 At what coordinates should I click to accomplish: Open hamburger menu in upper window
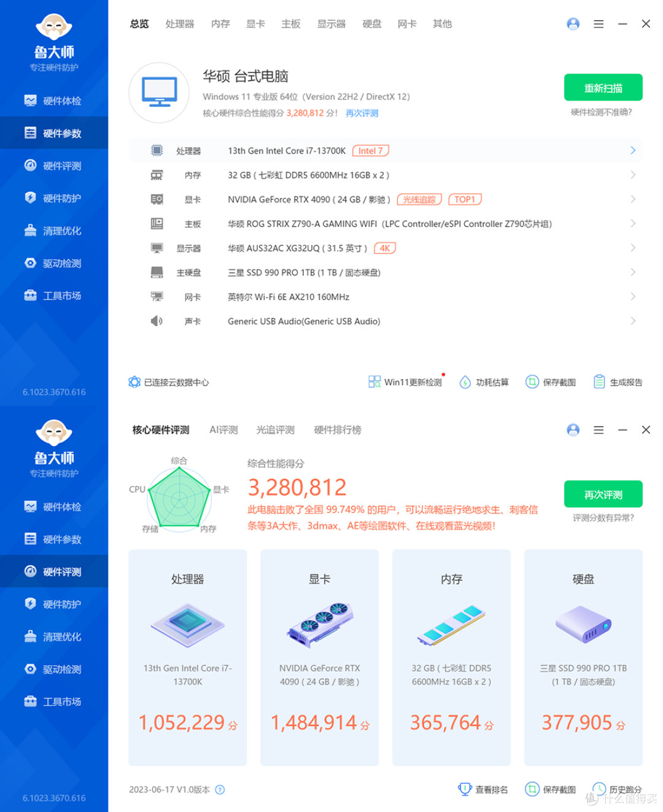[599, 24]
